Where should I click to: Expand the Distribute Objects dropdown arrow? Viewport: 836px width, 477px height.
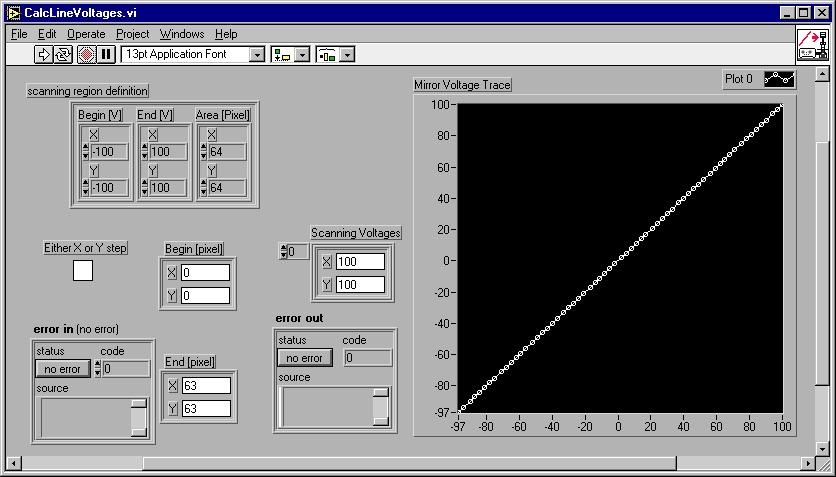tap(347, 54)
